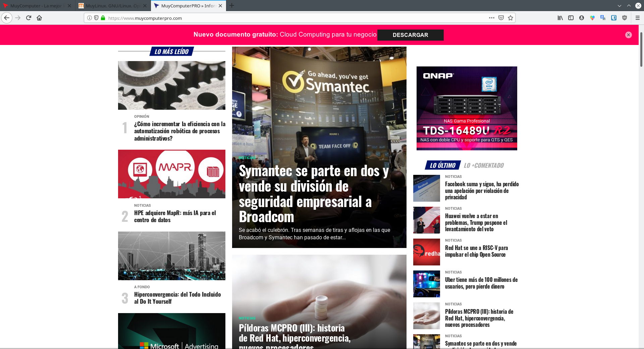Open the Huawei Trump veto article link
Screen dimensions: 644x349
click(x=476, y=222)
